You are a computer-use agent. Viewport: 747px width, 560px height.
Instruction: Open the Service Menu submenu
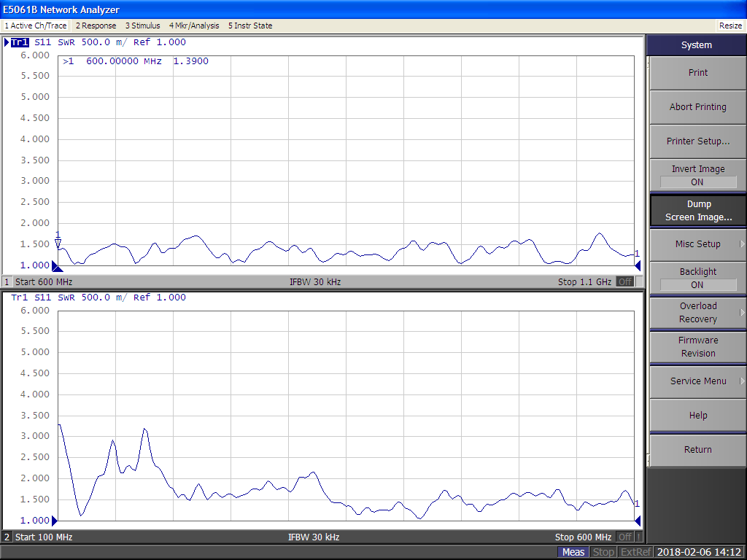pos(697,381)
